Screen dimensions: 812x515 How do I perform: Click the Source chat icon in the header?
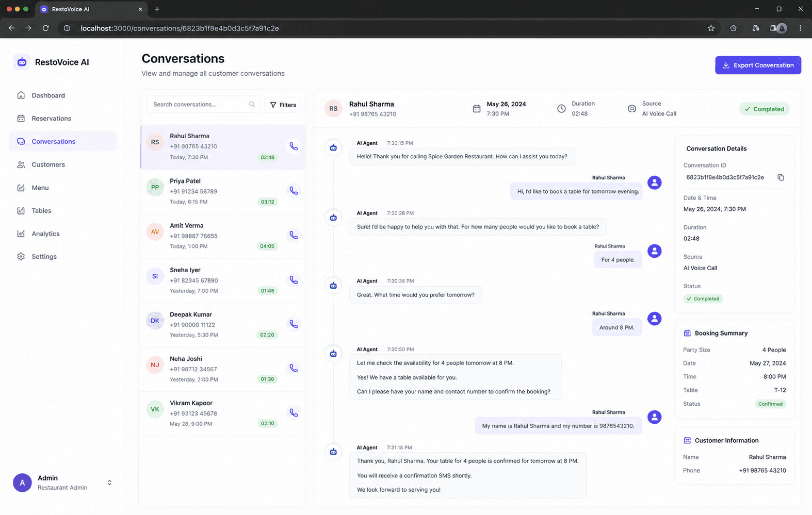pos(632,109)
